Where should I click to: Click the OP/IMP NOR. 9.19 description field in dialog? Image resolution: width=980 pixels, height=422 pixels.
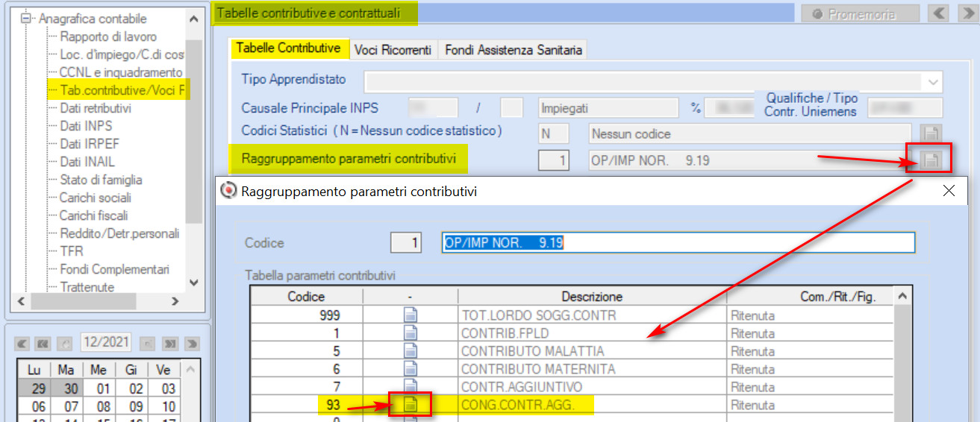pos(678,243)
